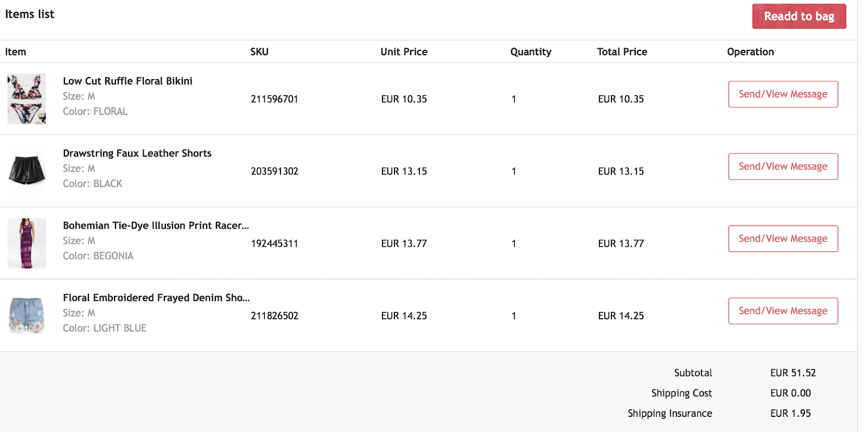Open the denim shorts product thumbnail

[x=27, y=315]
